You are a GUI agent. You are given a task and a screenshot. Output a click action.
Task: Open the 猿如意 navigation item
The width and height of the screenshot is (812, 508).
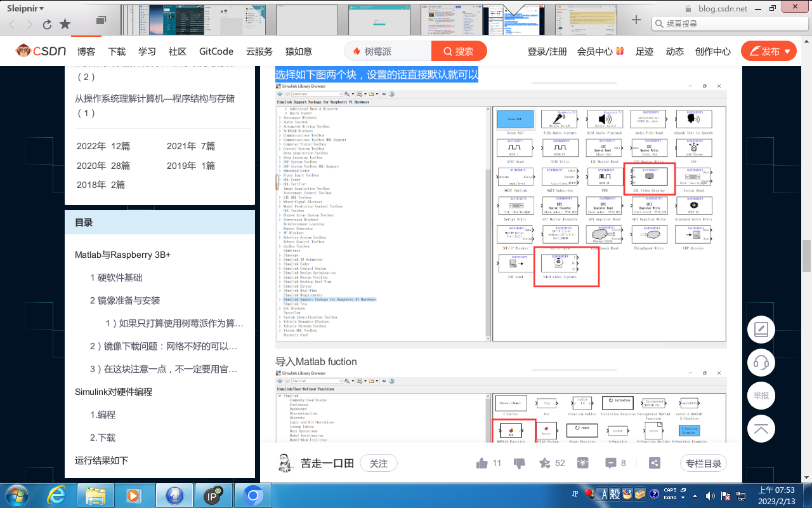tap(299, 51)
